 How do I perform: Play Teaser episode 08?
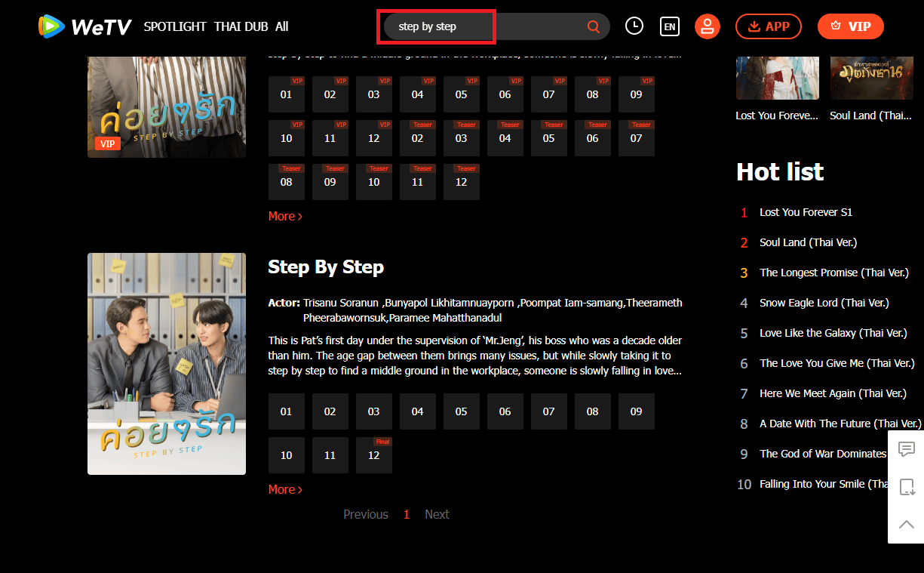(x=287, y=182)
